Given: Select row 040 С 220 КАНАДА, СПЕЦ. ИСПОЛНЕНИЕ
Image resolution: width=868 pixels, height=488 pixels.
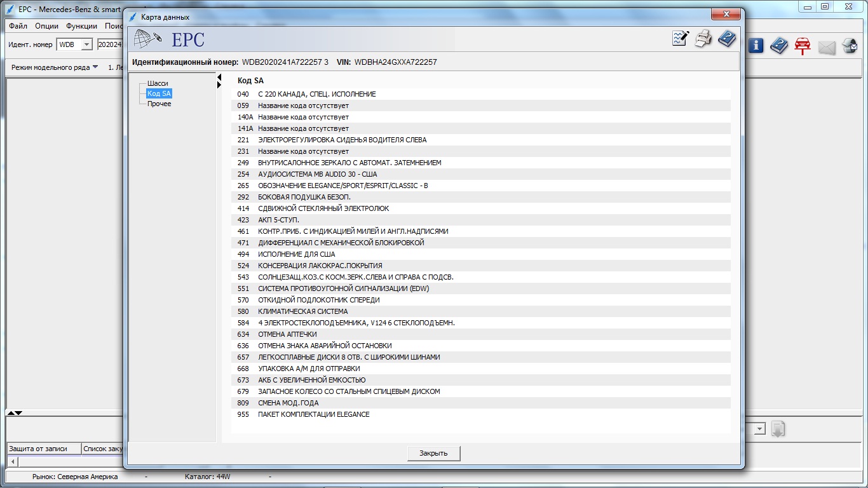Looking at the screenshot, I should pos(481,94).
